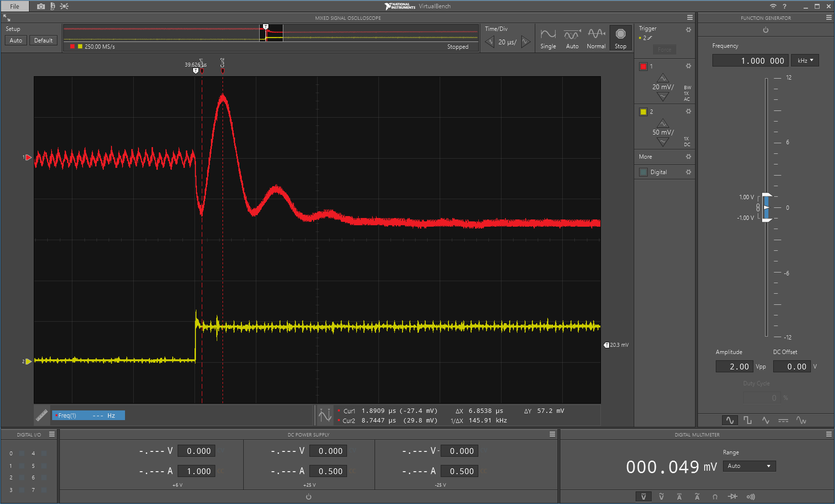835x504 pixels.
Task: Click the Amplitude 2.00 Vpp field
Action: click(734, 367)
